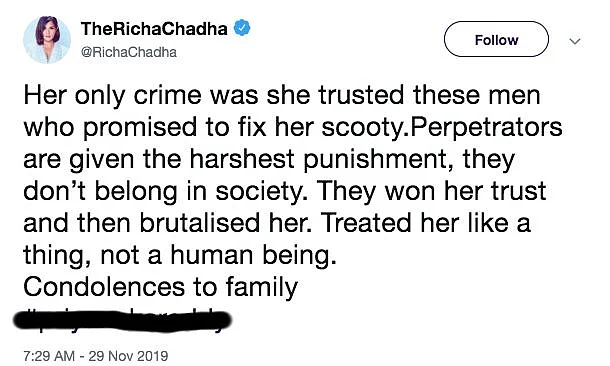This screenshot has width=610, height=366.
Task: Click the line 'Condolences to family'
Action: point(160,288)
